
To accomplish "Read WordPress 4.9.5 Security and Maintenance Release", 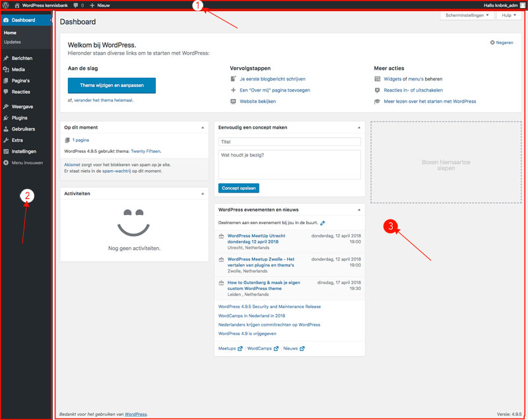I will click(269, 307).
